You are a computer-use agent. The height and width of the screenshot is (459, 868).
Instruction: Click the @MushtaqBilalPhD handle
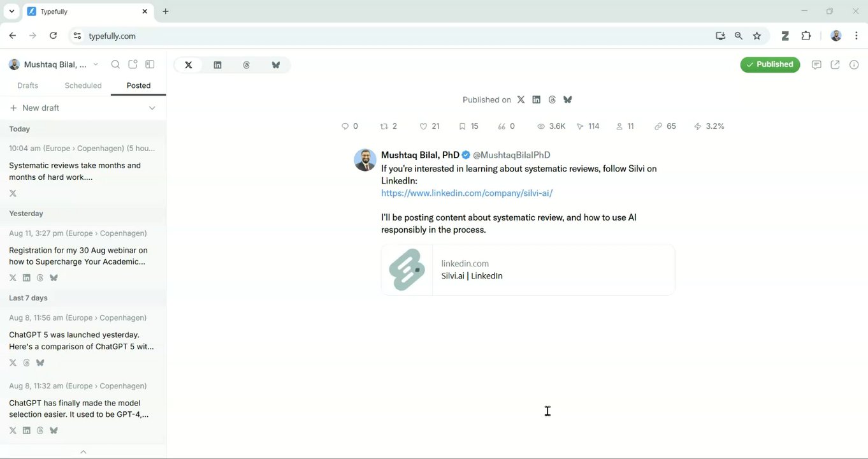(x=511, y=155)
